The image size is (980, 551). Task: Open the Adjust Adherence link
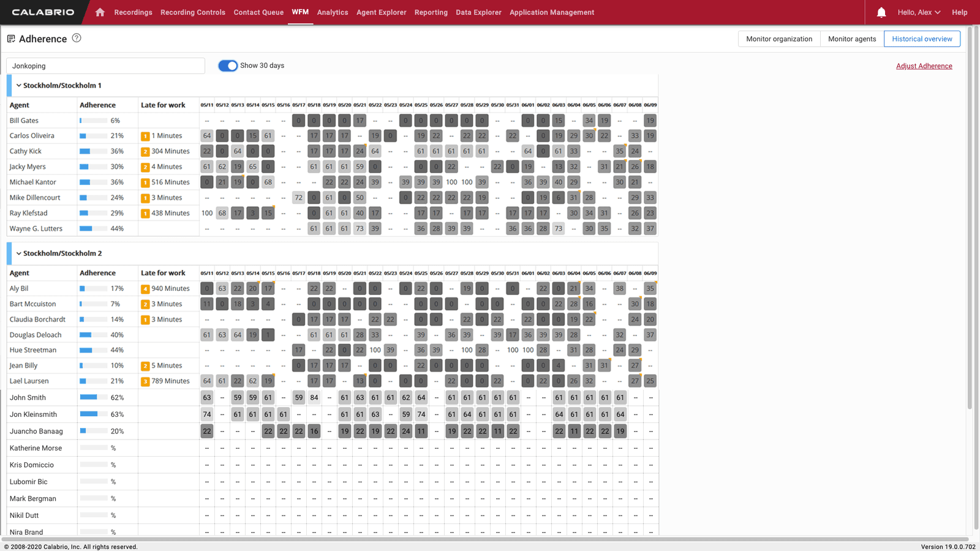pyautogui.click(x=924, y=66)
